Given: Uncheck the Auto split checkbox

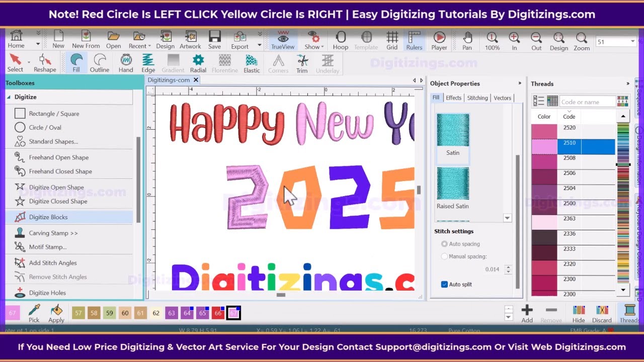Looking at the screenshot, I should pyautogui.click(x=444, y=285).
